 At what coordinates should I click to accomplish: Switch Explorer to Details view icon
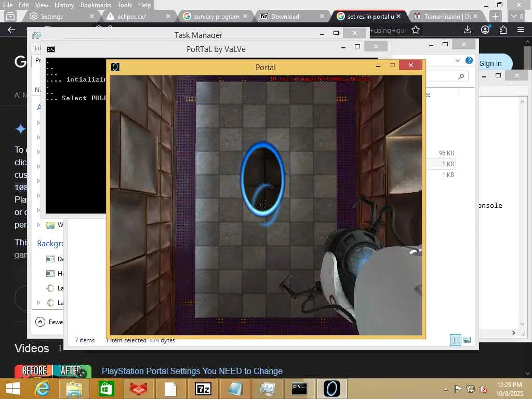click(x=455, y=340)
